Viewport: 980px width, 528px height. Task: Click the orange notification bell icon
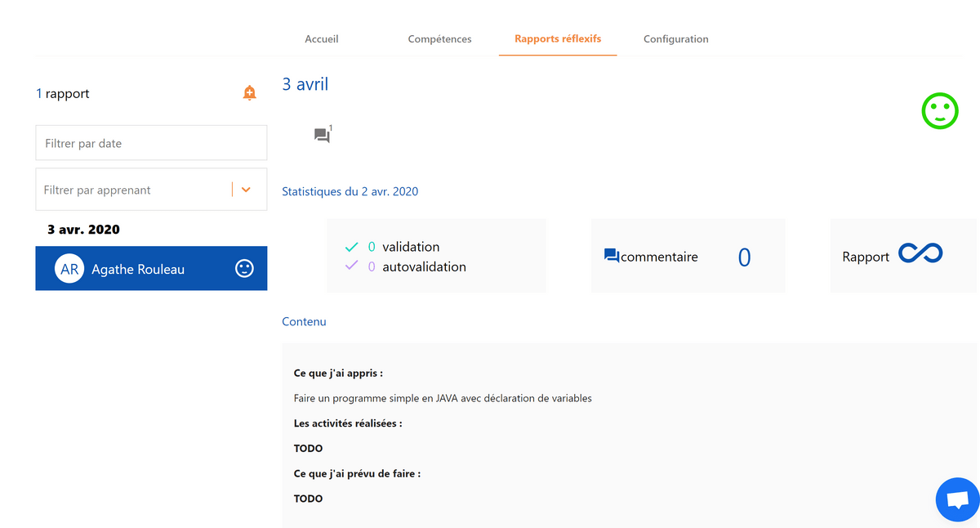[x=250, y=93]
